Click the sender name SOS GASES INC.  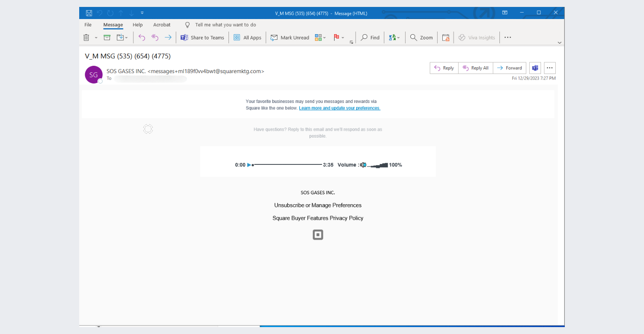(x=126, y=71)
